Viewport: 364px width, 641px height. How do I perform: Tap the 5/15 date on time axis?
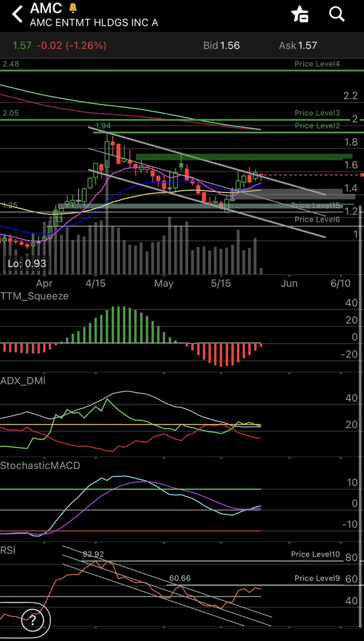(x=221, y=283)
